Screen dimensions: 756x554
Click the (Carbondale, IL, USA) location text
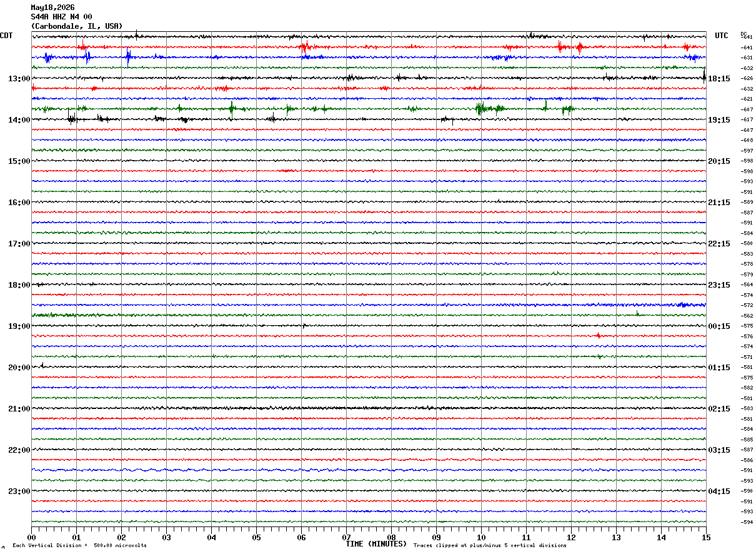[77, 26]
